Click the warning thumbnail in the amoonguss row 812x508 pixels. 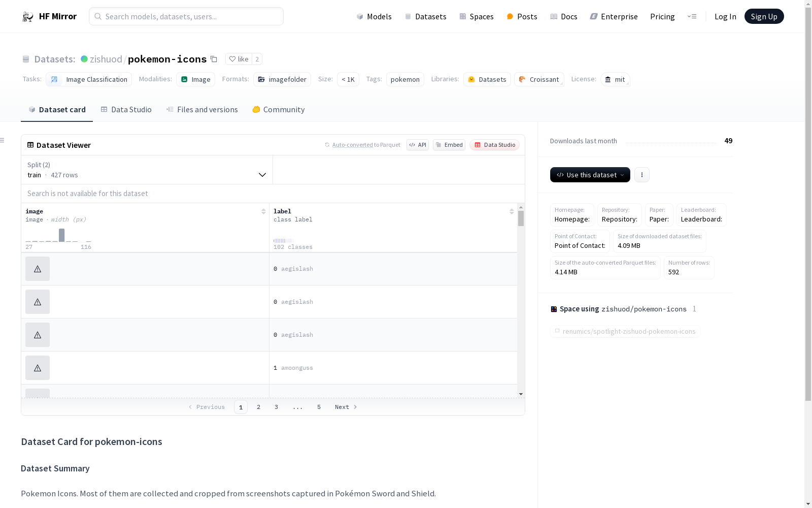[x=38, y=368]
